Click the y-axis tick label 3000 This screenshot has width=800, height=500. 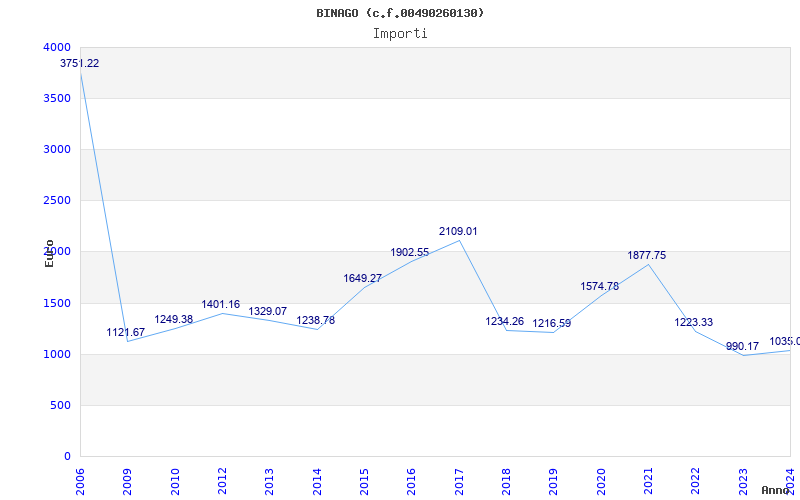pos(57,149)
